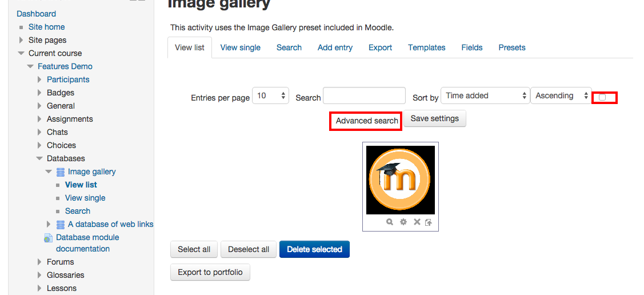This screenshot has height=295, width=644.
Task: Click the Glossaries tree item
Action: [65, 276]
